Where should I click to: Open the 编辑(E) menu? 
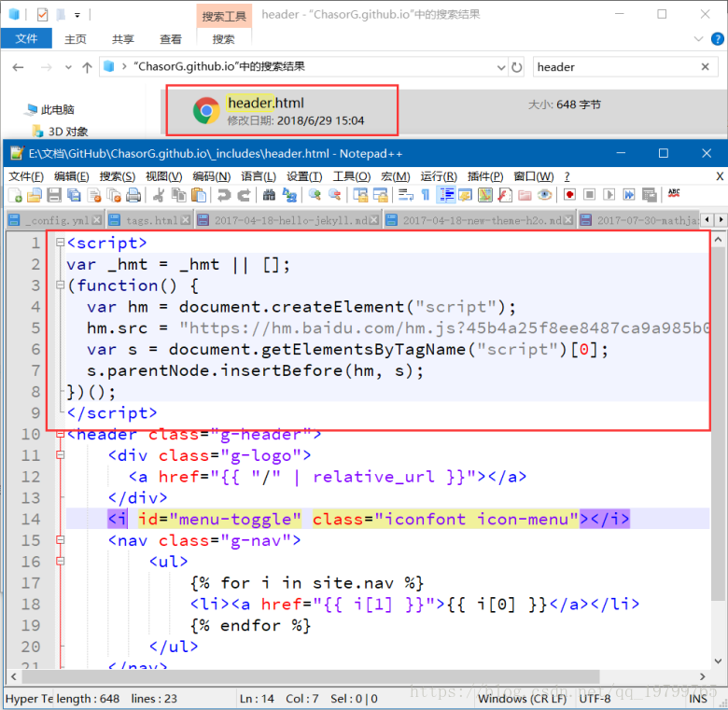pos(72,177)
